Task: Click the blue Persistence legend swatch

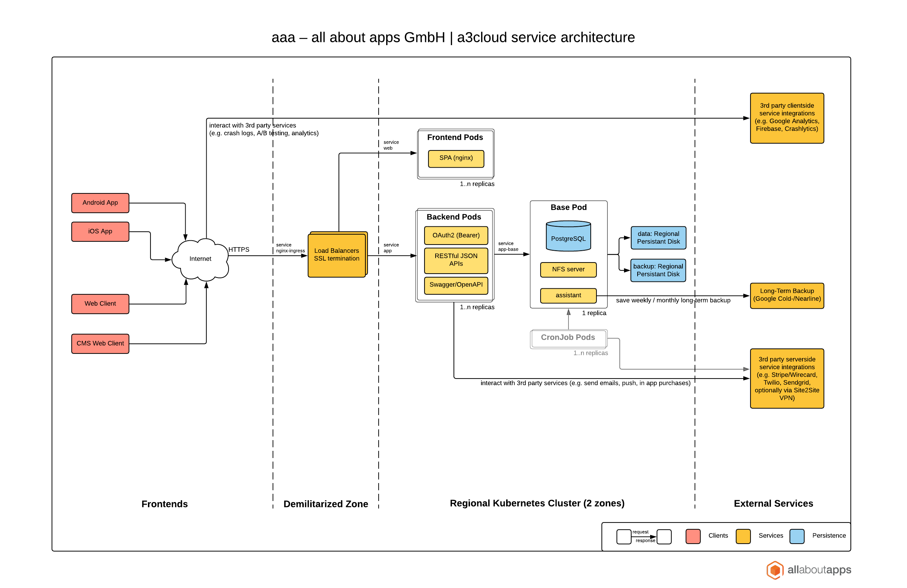Action: click(796, 536)
